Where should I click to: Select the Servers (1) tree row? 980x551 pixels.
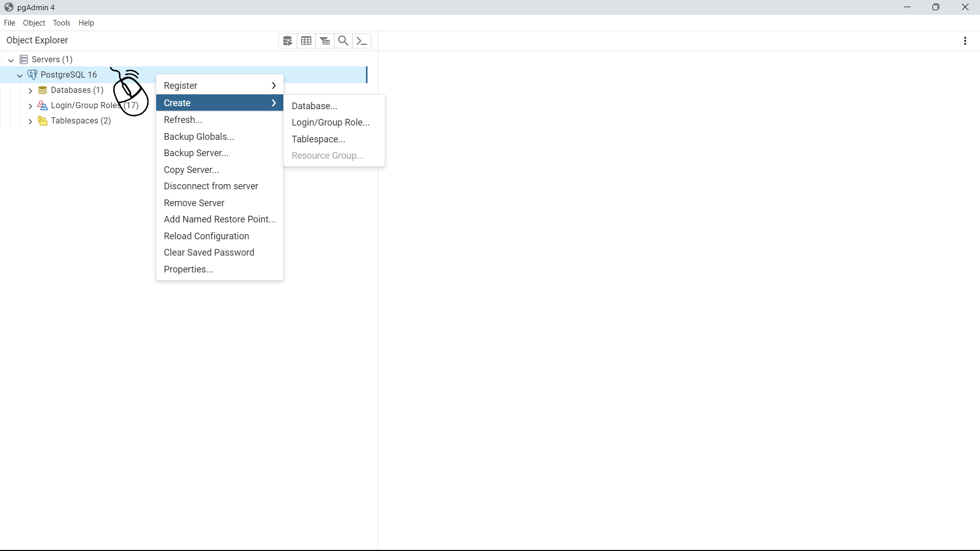click(184, 59)
